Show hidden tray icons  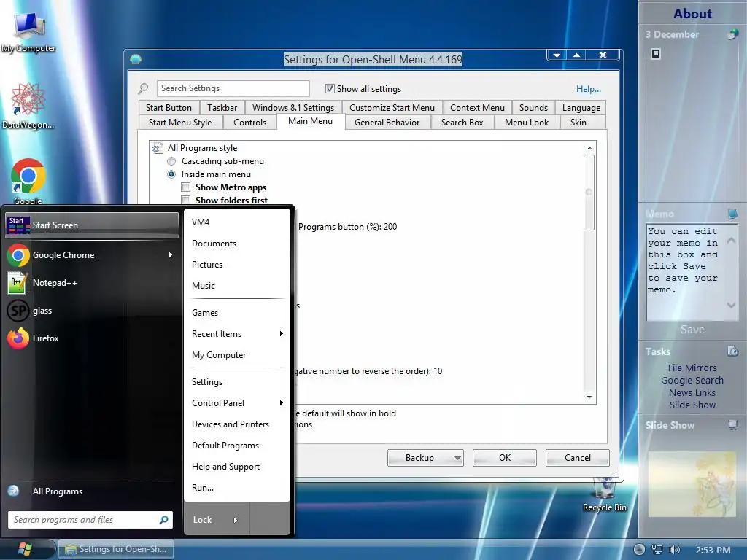pos(639,550)
